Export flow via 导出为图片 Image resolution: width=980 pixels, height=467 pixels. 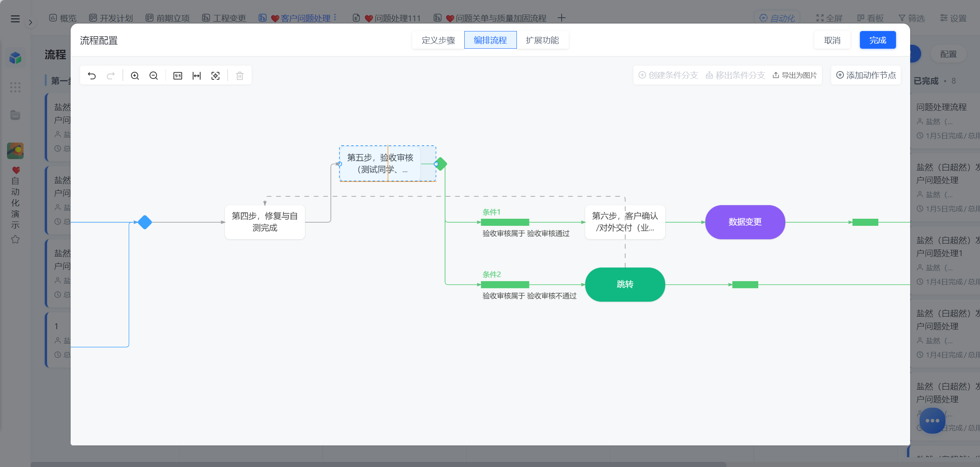click(x=795, y=75)
